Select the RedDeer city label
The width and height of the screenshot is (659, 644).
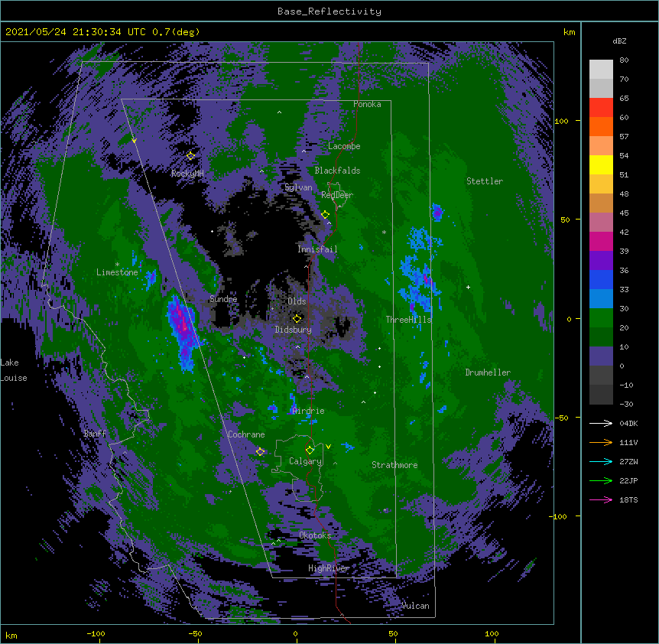tap(337, 195)
